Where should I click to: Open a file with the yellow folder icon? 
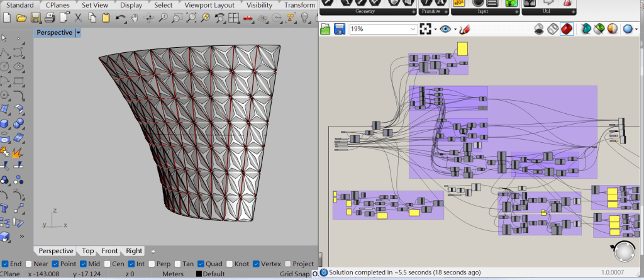tap(21, 18)
